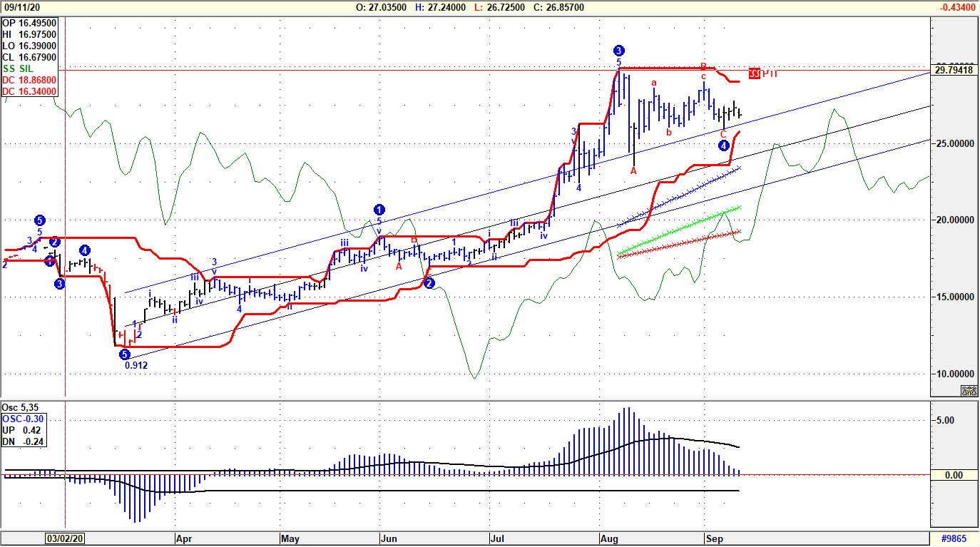Select the red wave A label in August
The width and height of the screenshot is (980, 547).
(x=633, y=171)
